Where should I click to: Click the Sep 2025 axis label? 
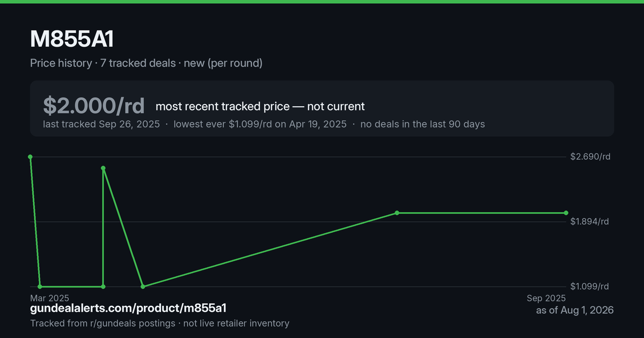(546, 298)
